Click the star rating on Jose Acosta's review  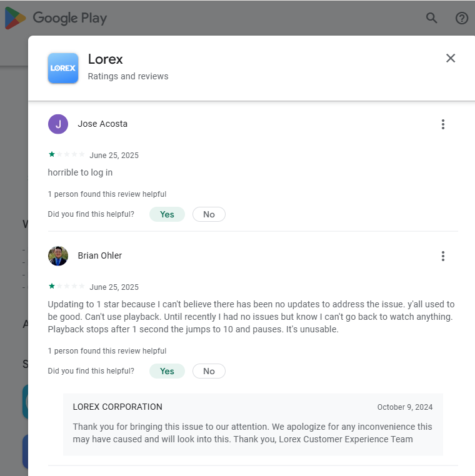(x=66, y=154)
